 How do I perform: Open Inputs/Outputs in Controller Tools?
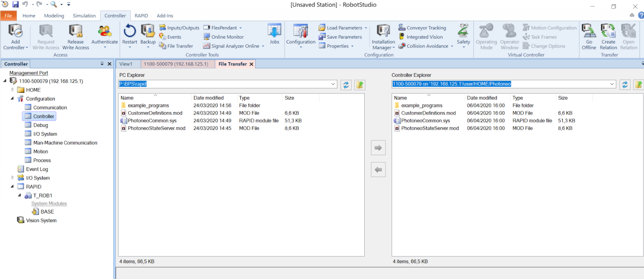180,28
